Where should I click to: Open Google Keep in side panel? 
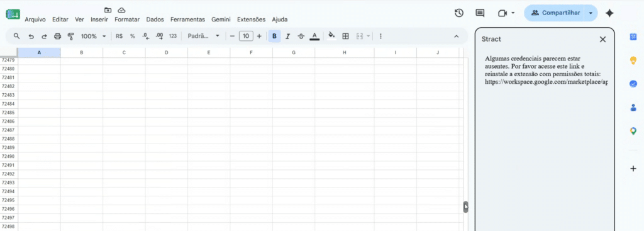click(x=633, y=60)
